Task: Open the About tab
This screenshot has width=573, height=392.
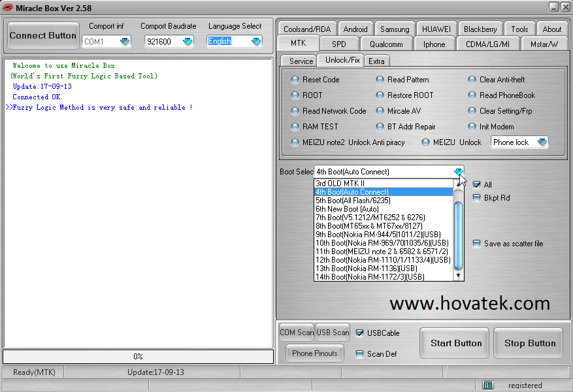Action: [x=552, y=29]
